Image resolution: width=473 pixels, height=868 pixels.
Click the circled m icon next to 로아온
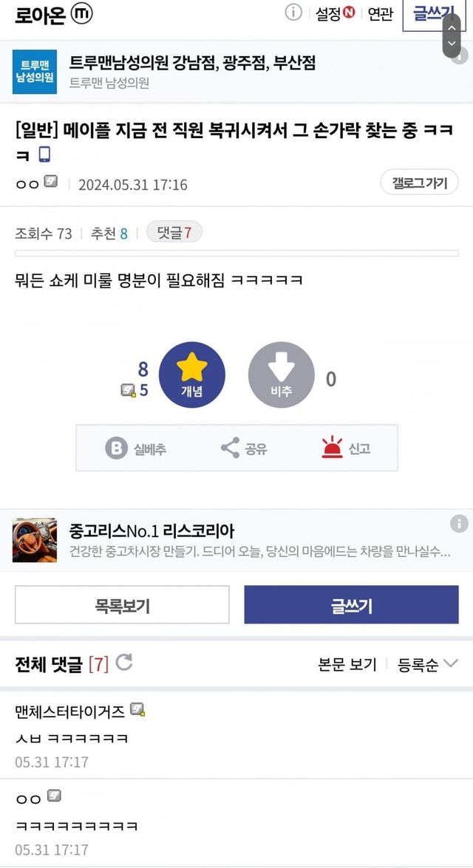point(82,14)
